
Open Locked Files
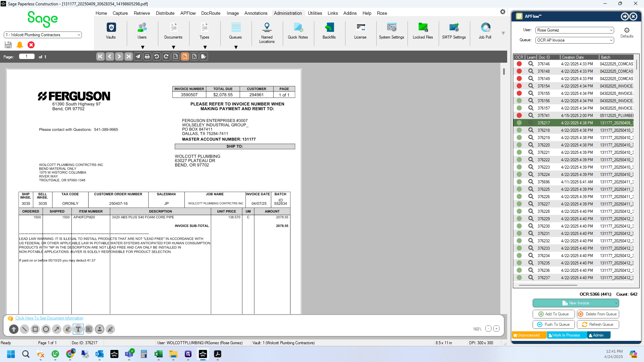(423, 31)
